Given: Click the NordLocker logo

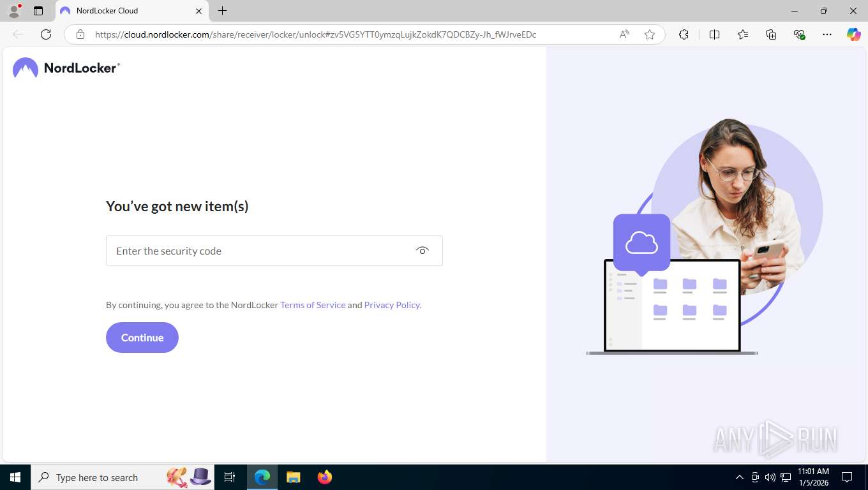Looking at the screenshot, I should coord(66,68).
